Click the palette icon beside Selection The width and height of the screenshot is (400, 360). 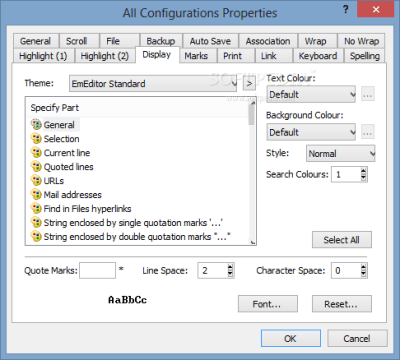pyautogui.click(x=36, y=138)
